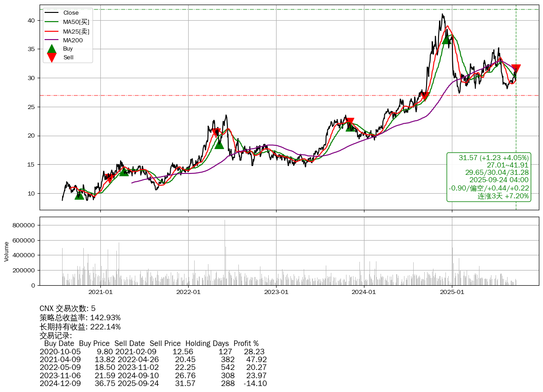Click the 2025-01 x-axis tick label
This screenshot has height=392, width=543.
(452, 292)
